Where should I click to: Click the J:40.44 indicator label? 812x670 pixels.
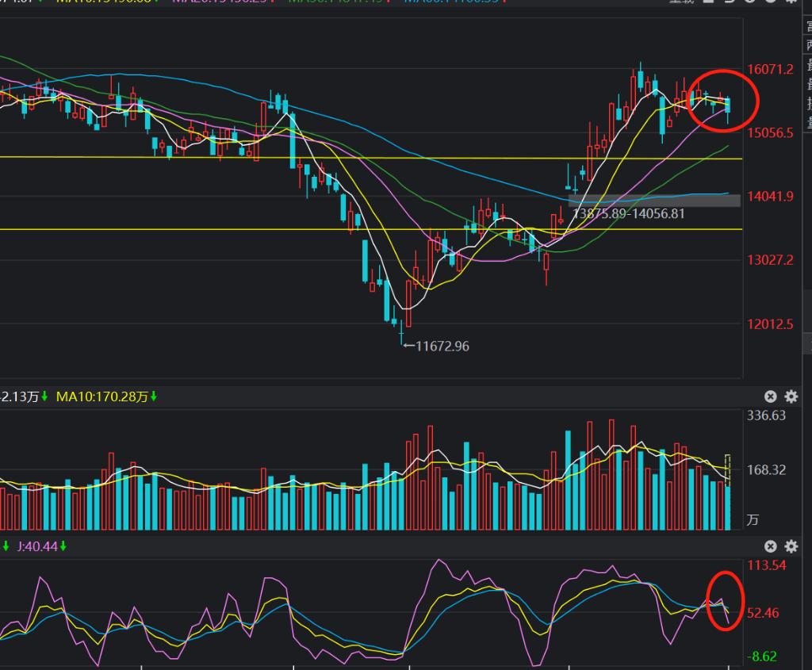coord(37,546)
